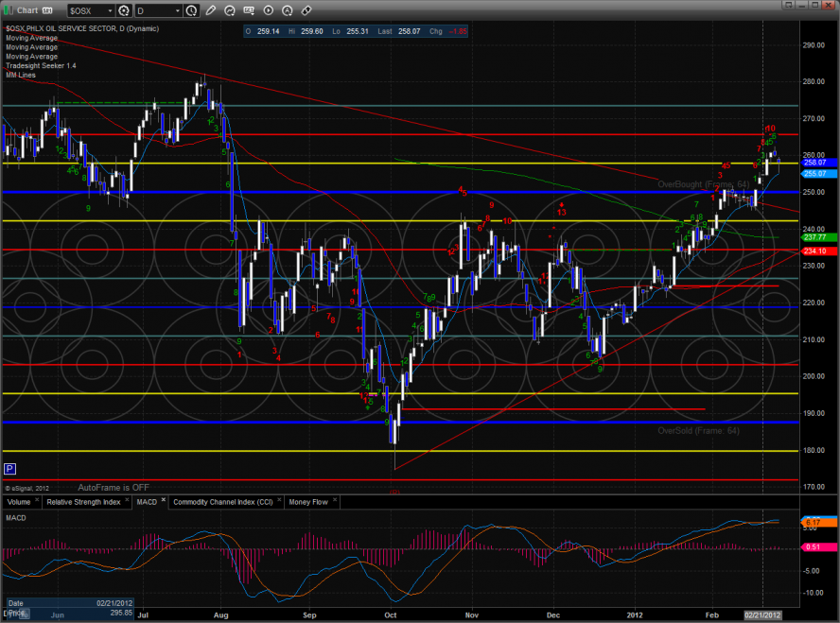Switch to the Relative Strength Index tab
Viewport: 840px width, 623px height.
click(83, 502)
